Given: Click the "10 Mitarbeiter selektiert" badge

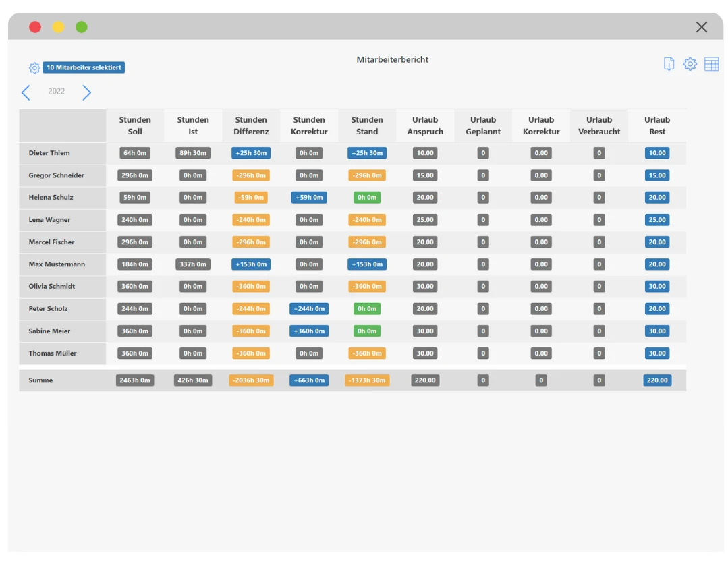Looking at the screenshot, I should point(84,67).
